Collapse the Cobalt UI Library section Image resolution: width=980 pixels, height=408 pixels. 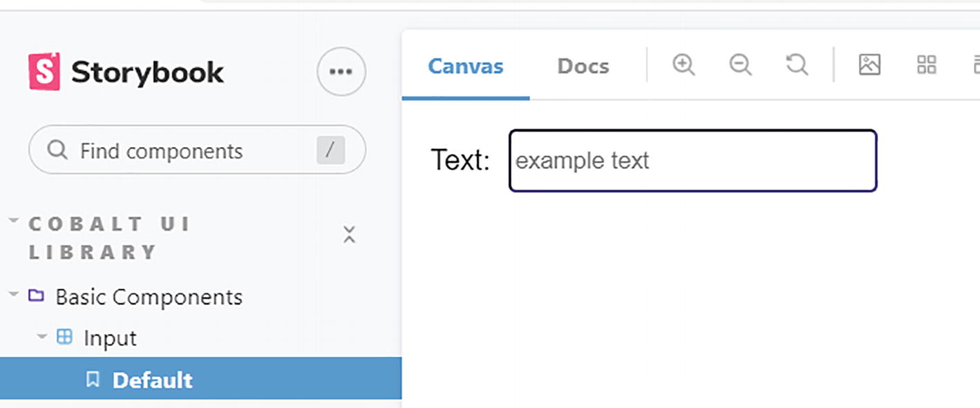click(x=14, y=222)
